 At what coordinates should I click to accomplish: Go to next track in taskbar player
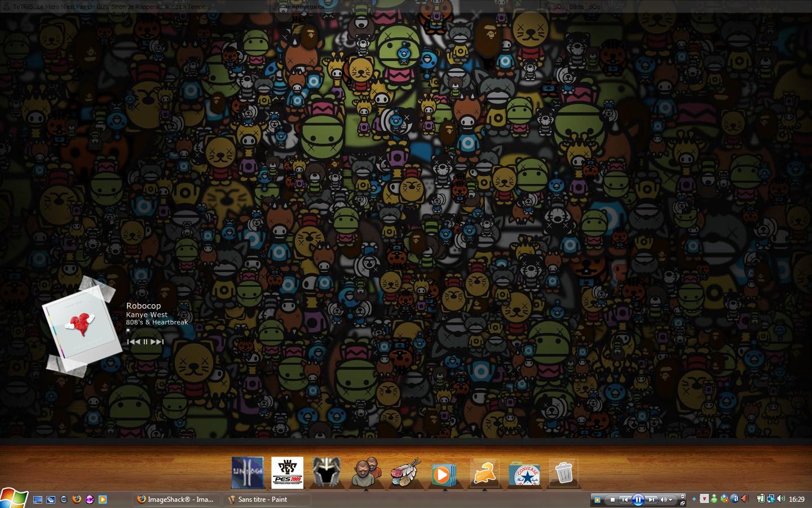click(651, 500)
